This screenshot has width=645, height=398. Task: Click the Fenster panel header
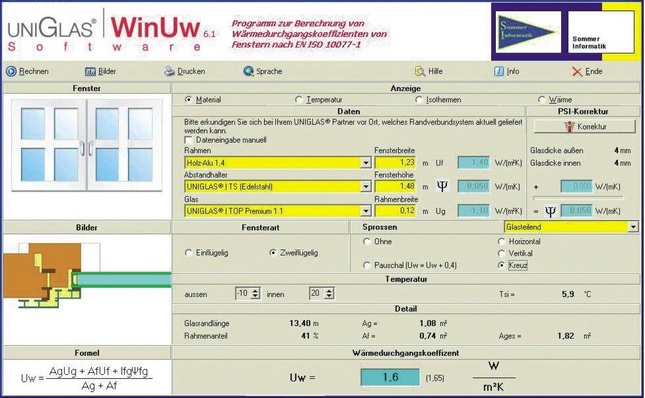(x=86, y=88)
